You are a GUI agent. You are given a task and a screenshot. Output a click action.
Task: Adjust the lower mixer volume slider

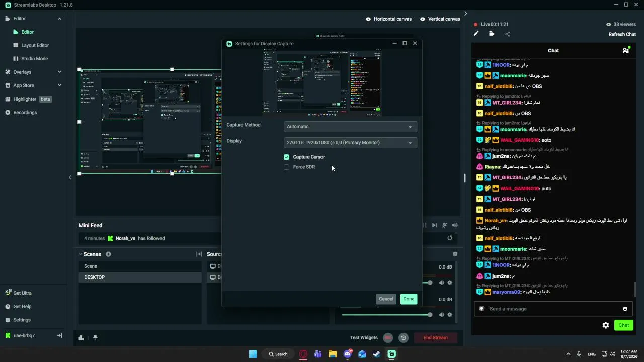pos(386,315)
